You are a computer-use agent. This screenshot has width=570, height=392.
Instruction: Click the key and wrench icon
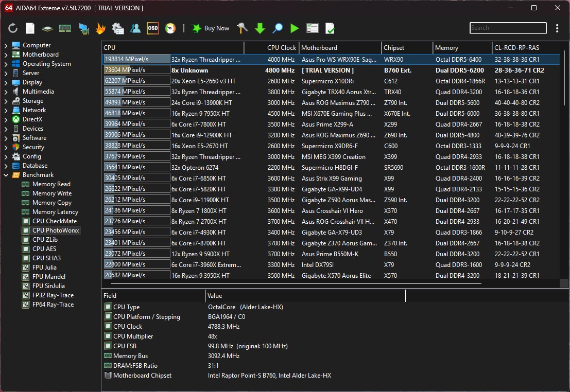coord(243,28)
